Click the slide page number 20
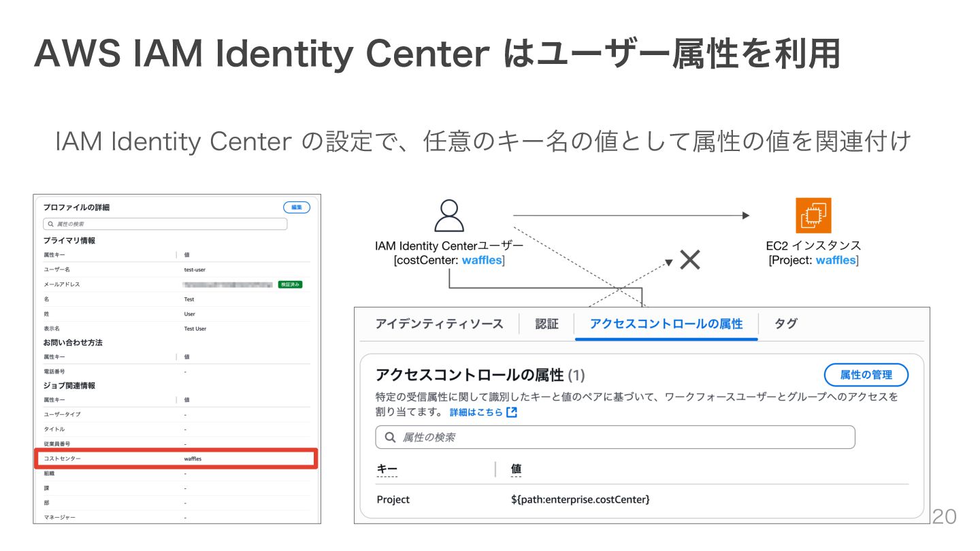Screen dimensions: 980x551 click(944, 517)
